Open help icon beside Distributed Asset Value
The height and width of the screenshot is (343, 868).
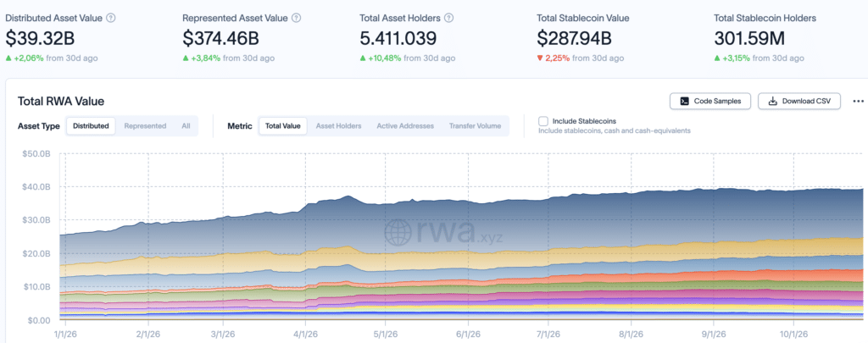click(111, 18)
